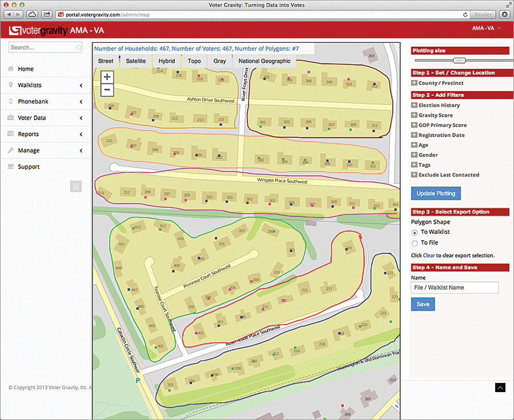Click the Support label in sidebar

click(x=29, y=167)
